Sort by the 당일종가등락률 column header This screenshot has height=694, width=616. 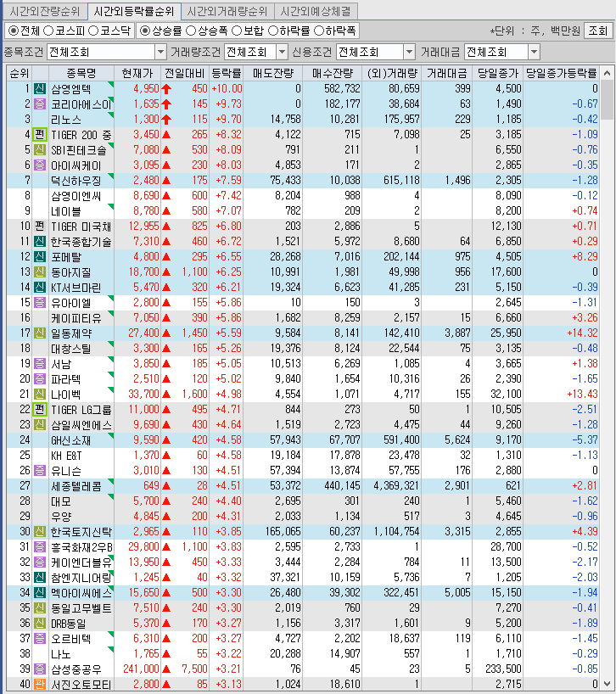pyautogui.click(x=561, y=73)
